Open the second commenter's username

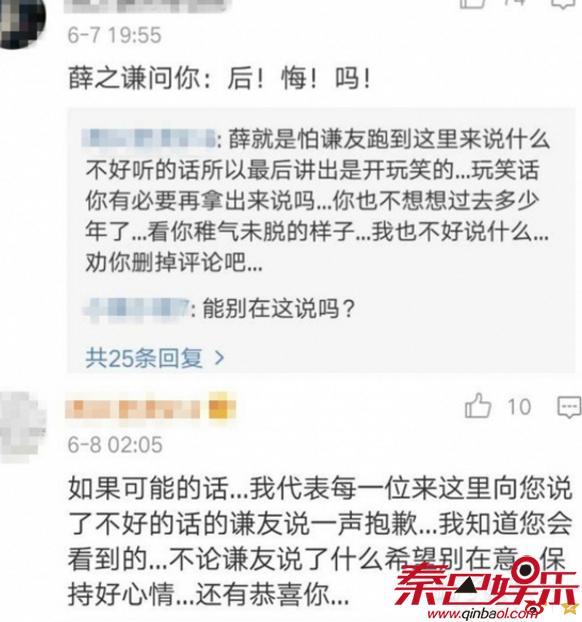point(133,409)
